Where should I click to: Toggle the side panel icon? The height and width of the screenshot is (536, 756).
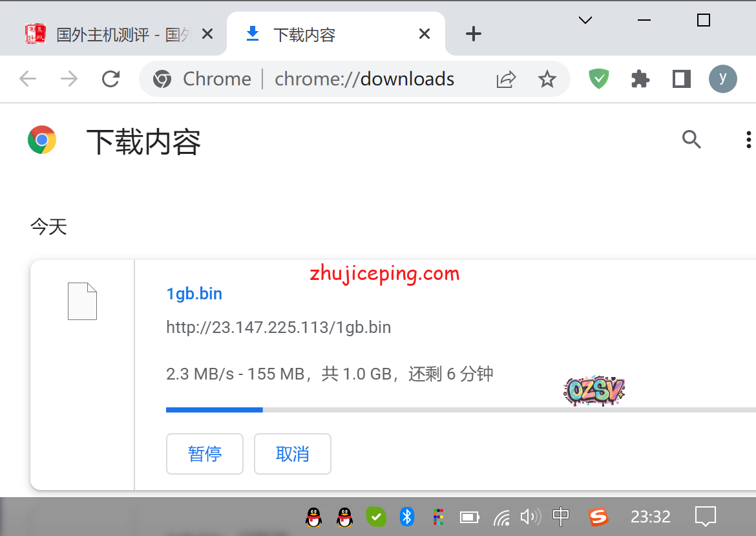(682, 79)
